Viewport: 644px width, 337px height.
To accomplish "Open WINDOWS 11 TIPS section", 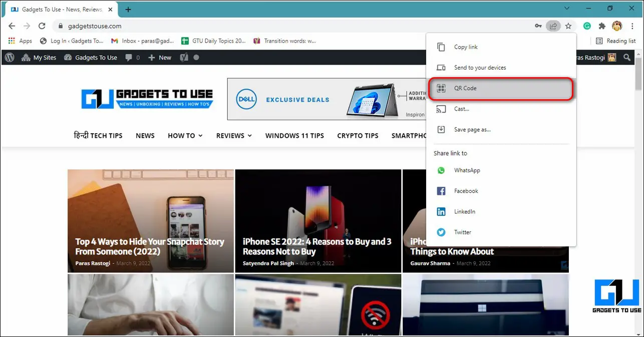I will tap(294, 136).
